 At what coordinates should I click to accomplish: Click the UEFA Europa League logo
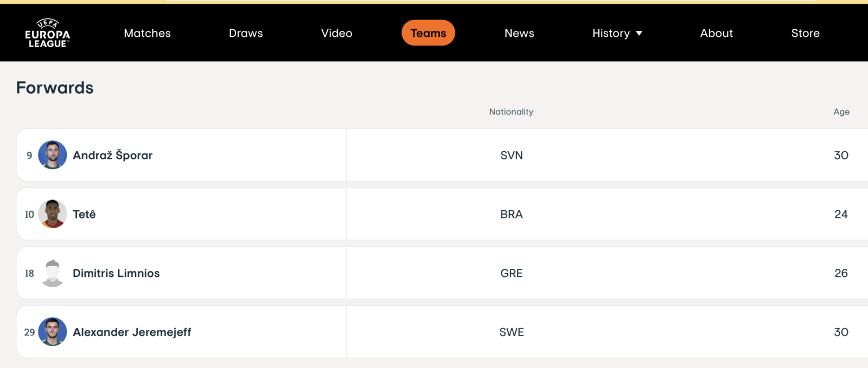tap(48, 33)
